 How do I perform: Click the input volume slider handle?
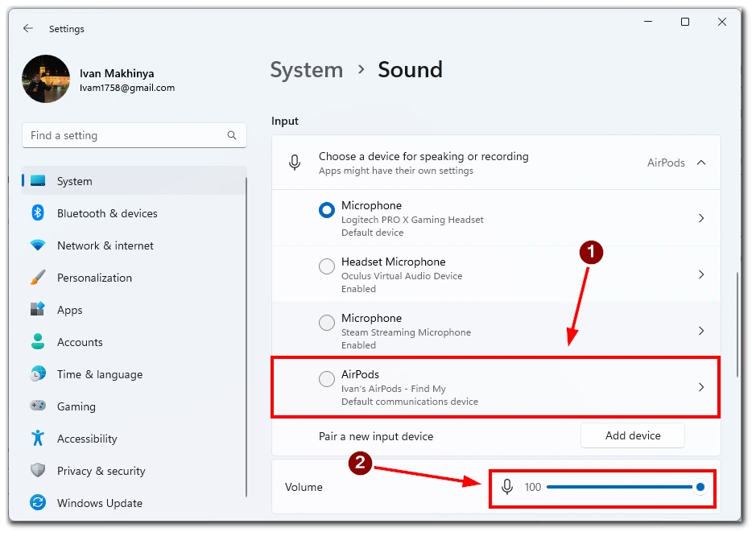pyautogui.click(x=700, y=488)
